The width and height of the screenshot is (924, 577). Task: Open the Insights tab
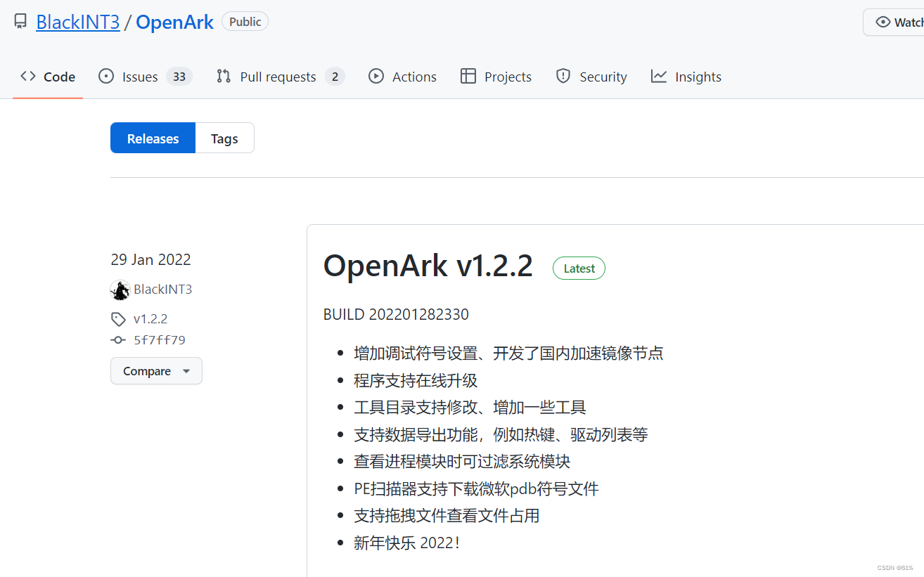click(x=686, y=77)
